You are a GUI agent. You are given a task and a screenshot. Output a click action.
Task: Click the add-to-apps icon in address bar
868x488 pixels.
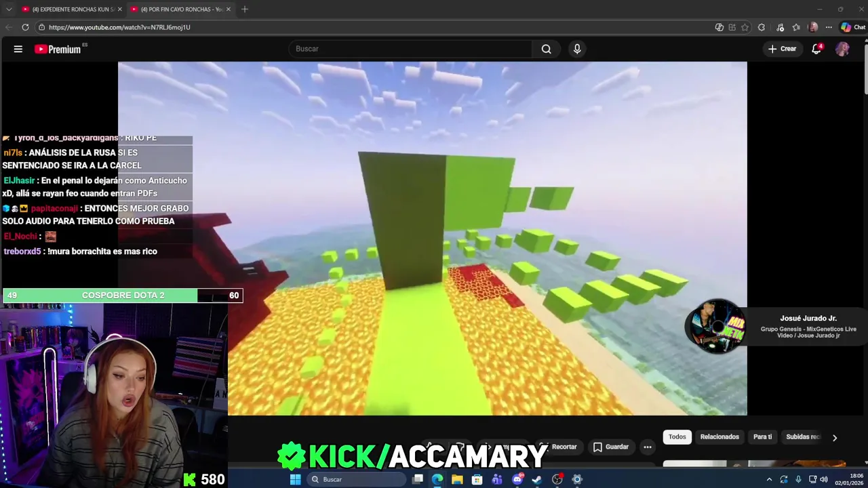pyautogui.click(x=732, y=27)
